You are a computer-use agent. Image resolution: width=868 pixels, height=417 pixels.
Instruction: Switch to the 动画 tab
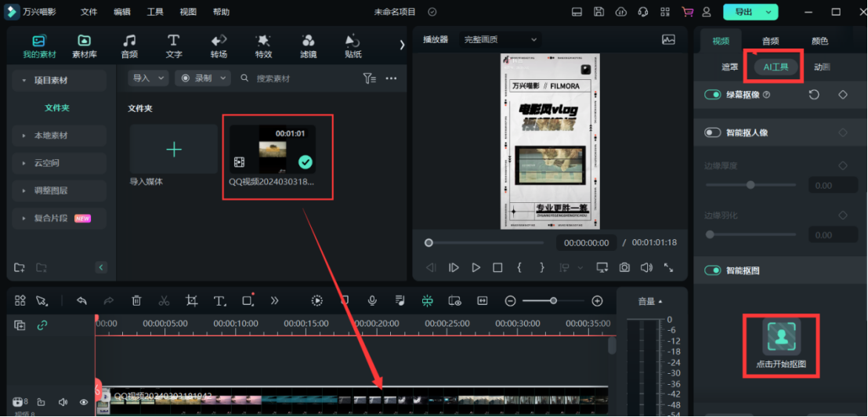click(x=822, y=67)
